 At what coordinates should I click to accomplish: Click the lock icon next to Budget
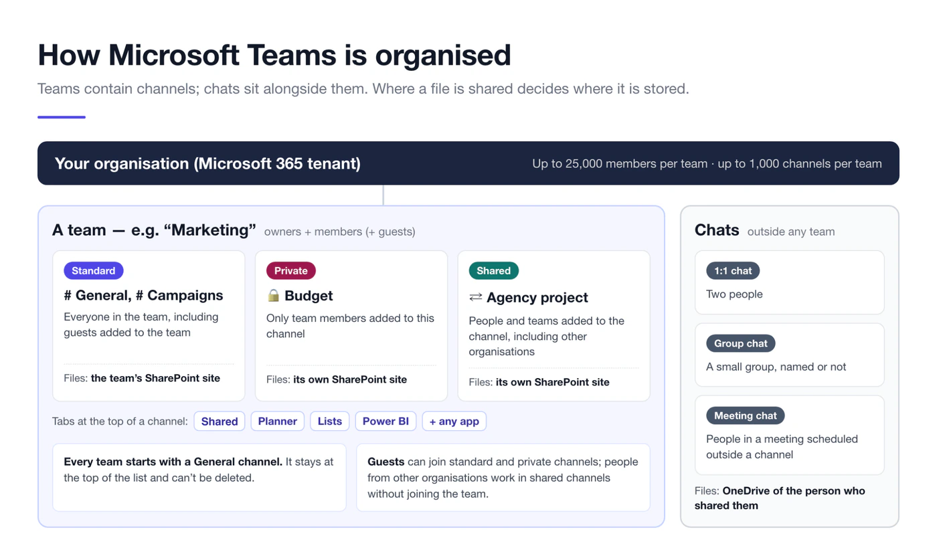(273, 295)
